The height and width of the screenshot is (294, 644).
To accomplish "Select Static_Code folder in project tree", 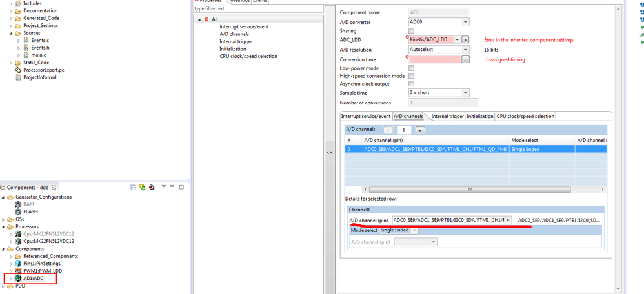I will click(36, 63).
